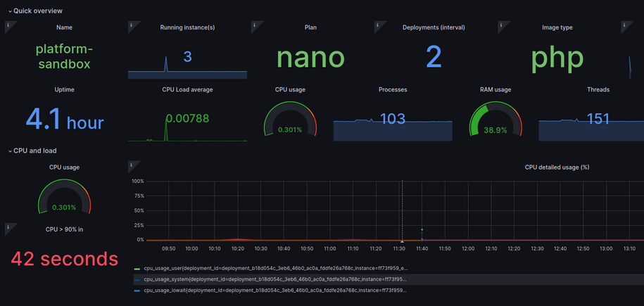
Task: Click the dashed marker at 11:30 on chart
Action: click(x=402, y=211)
